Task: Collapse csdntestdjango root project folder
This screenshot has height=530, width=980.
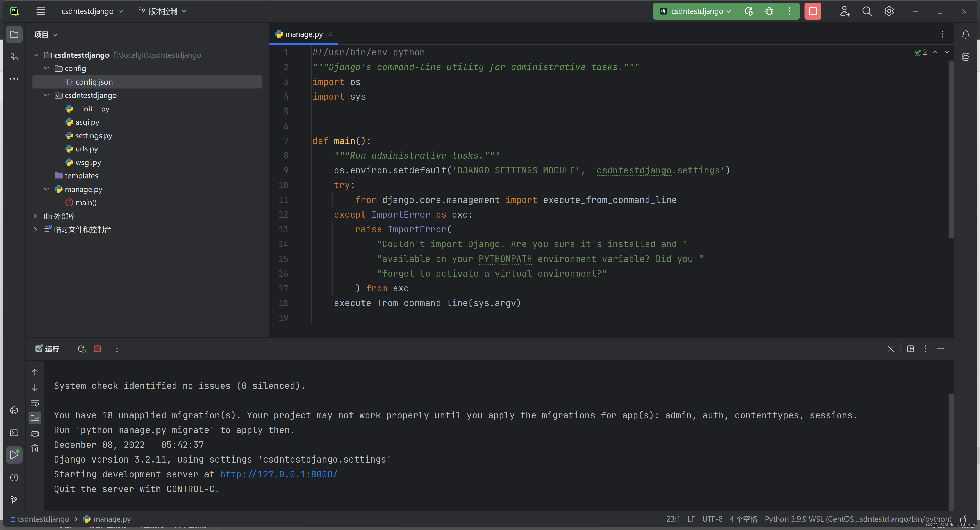Action: pyautogui.click(x=36, y=55)
